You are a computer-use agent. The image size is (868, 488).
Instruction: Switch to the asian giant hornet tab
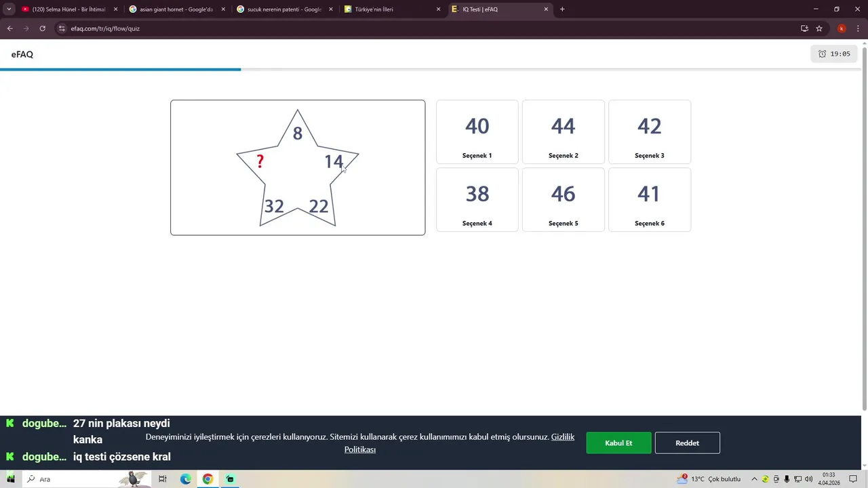176,9
